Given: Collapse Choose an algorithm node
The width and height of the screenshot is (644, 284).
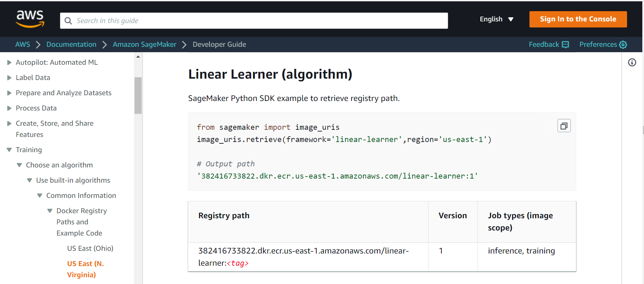Looking at the screenshot, I should 19,165.
